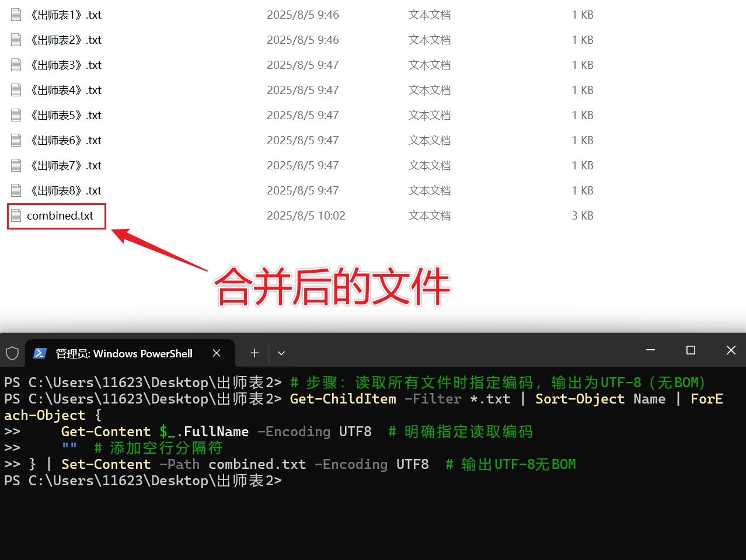The height and width of the screenshot is (560, 746).
Task: Select the 《出师表2》.txt file icon
Action: coord(15,39)
